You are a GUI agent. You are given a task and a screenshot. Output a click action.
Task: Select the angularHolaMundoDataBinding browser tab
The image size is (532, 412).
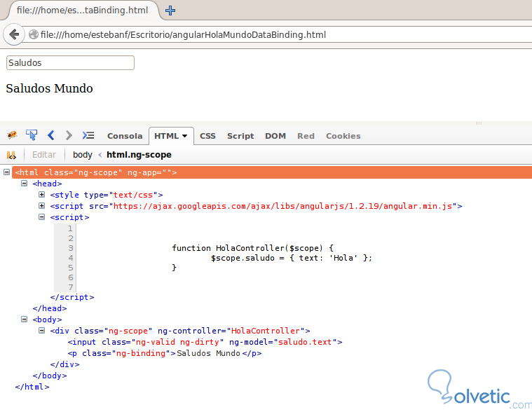pyautogui.click(x=82, y=11)
